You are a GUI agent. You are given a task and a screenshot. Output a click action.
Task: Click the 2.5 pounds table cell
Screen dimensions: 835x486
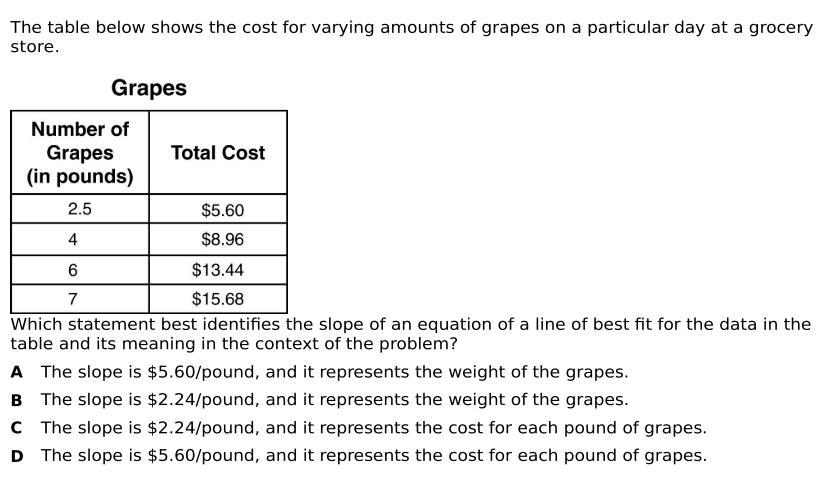80,209
